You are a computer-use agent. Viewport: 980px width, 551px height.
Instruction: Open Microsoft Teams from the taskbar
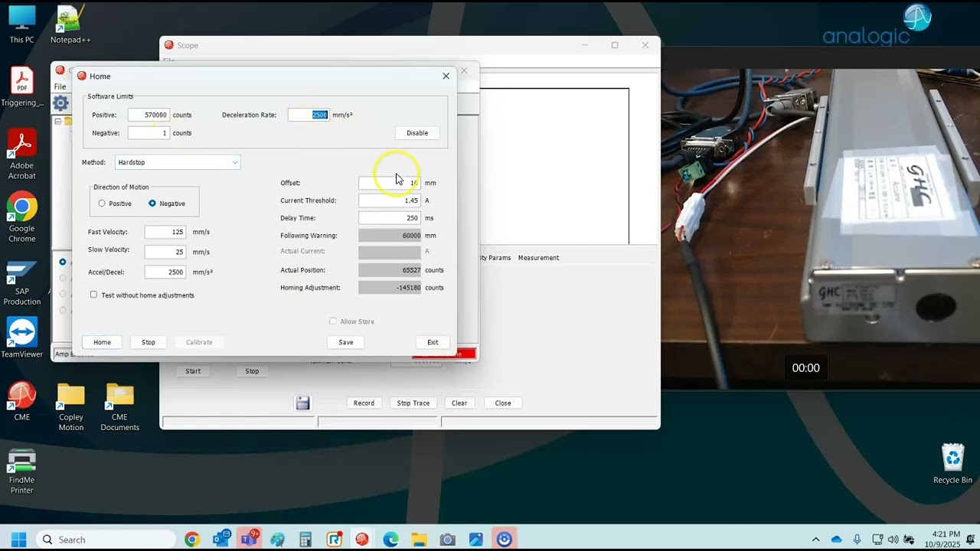(x=249, y=540)
